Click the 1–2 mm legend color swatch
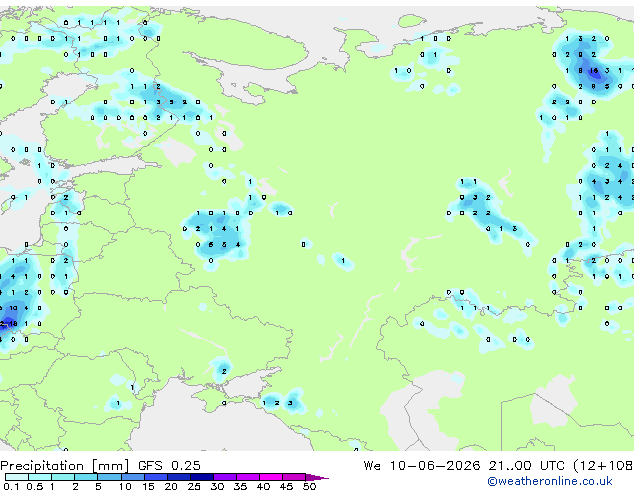 coord(63,477)
